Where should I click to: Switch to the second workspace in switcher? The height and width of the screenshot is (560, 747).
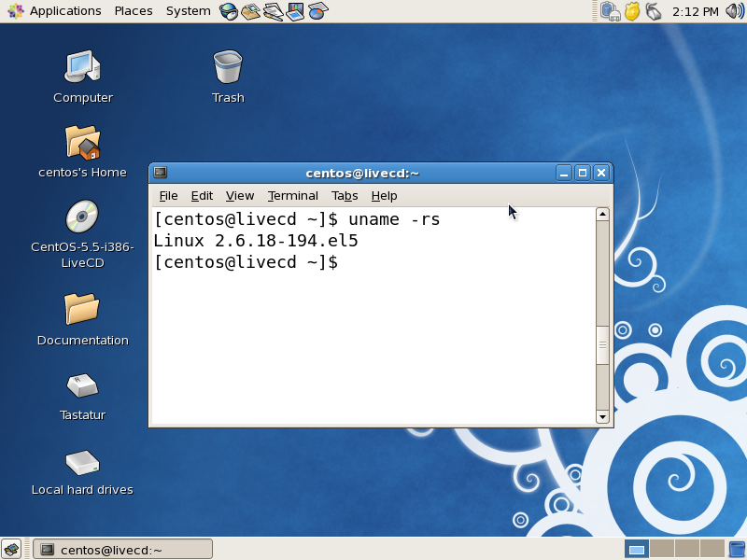[x=663, y=549]
